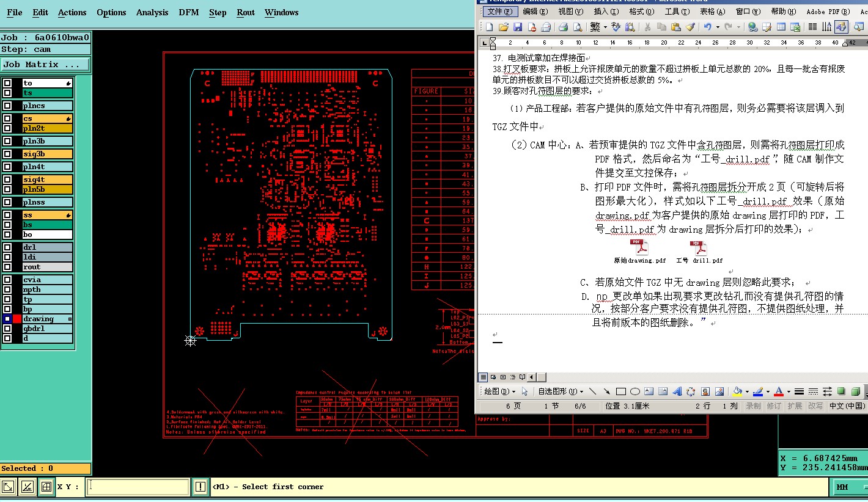Click the red Font Color A swatch

click(x=779, y=391)
